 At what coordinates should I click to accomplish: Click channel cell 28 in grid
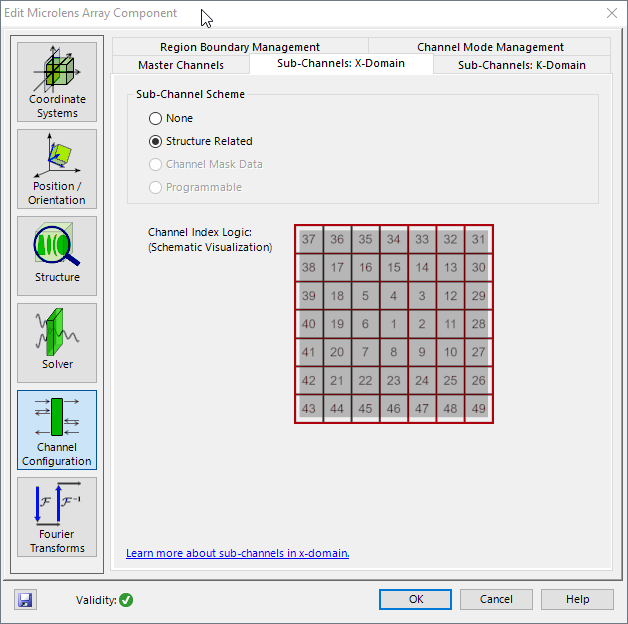pyautogui.click(x=479, y=324)
